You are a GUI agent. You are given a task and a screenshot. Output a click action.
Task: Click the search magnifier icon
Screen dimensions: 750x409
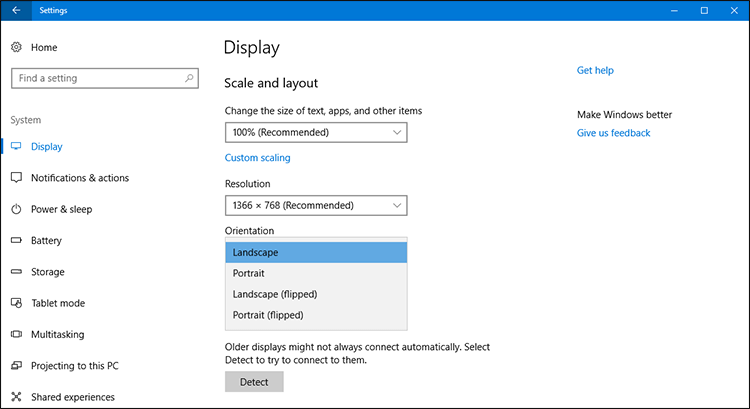[x=189, y=78]
